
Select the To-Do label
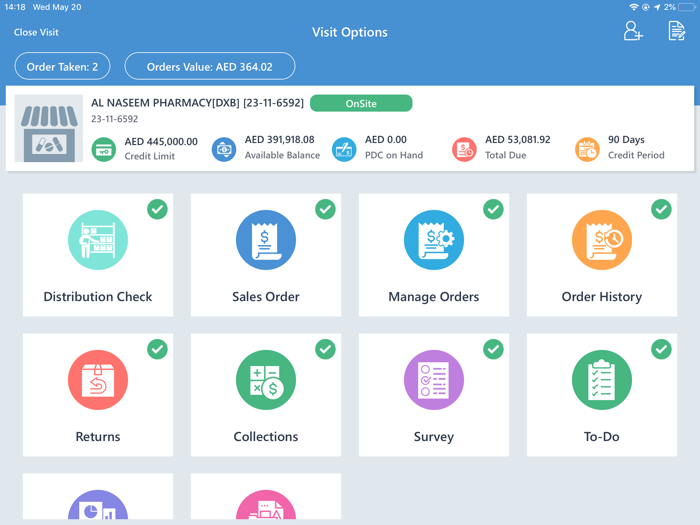click(602, 437)
